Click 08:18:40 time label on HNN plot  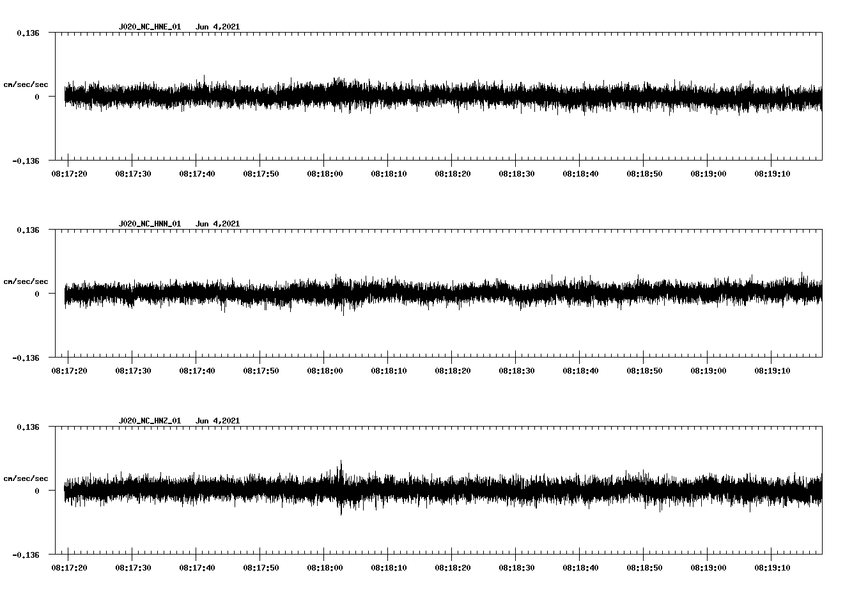point(580,370)
